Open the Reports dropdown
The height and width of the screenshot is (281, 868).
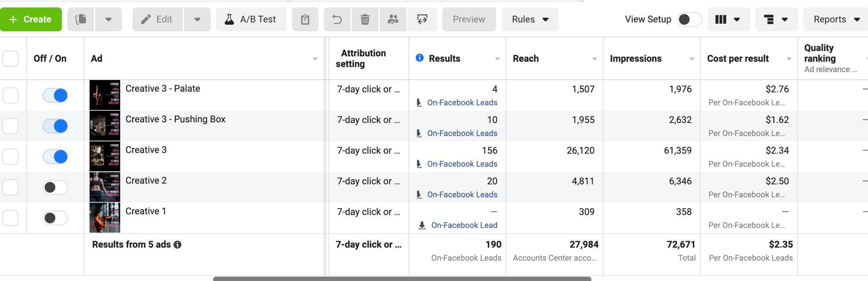coord(836,19)
